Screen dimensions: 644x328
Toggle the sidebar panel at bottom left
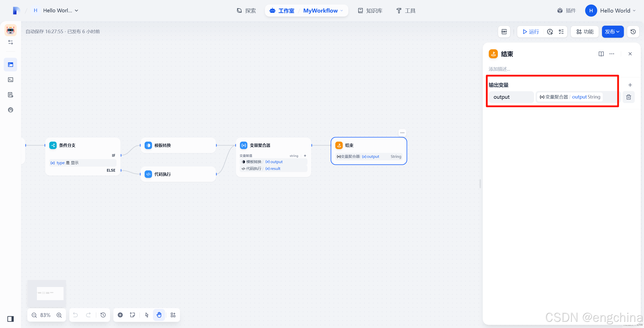11,319
